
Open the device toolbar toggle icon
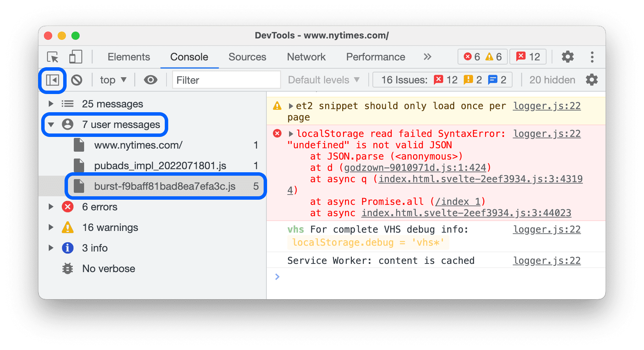(76, 57)
